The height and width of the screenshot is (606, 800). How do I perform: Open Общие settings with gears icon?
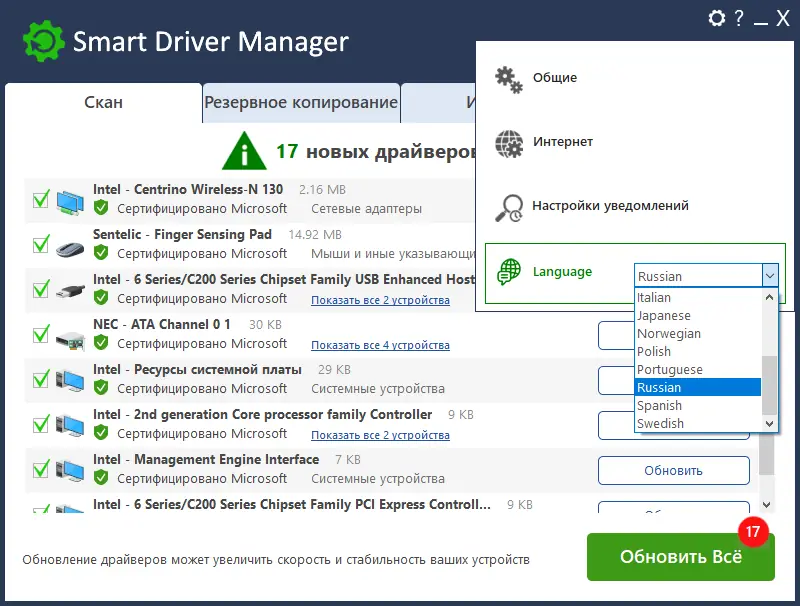click(x=509, y=78)
